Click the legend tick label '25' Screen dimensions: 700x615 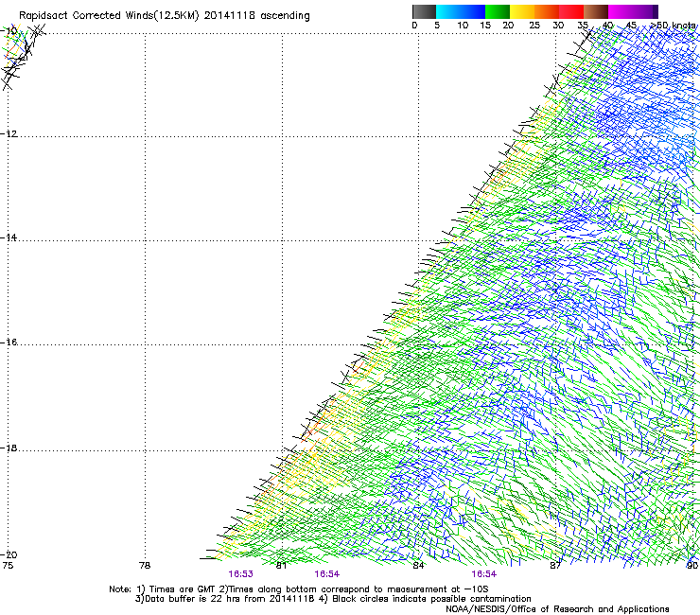534,26
